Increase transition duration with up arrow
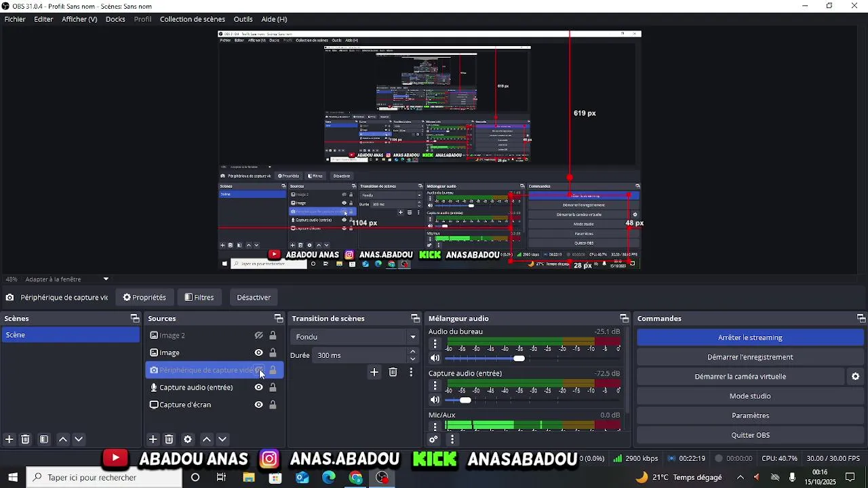The image size is (868, 488). click(x=412, y=352)
